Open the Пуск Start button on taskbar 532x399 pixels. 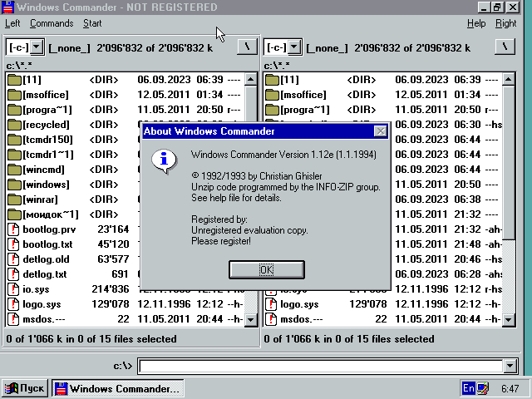click(25, 388)
